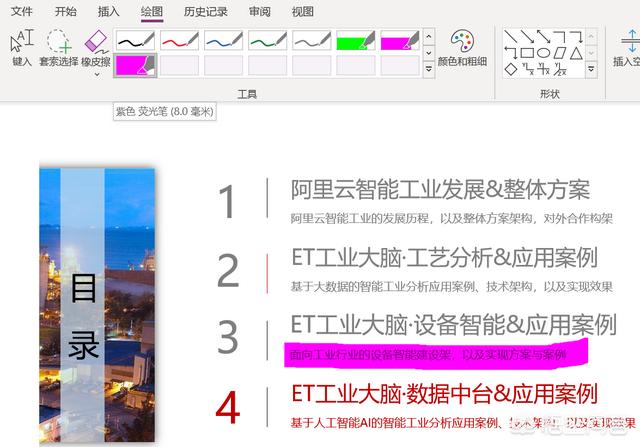
Task: Select the stepped Y-X axes shape
Action: 527,69
